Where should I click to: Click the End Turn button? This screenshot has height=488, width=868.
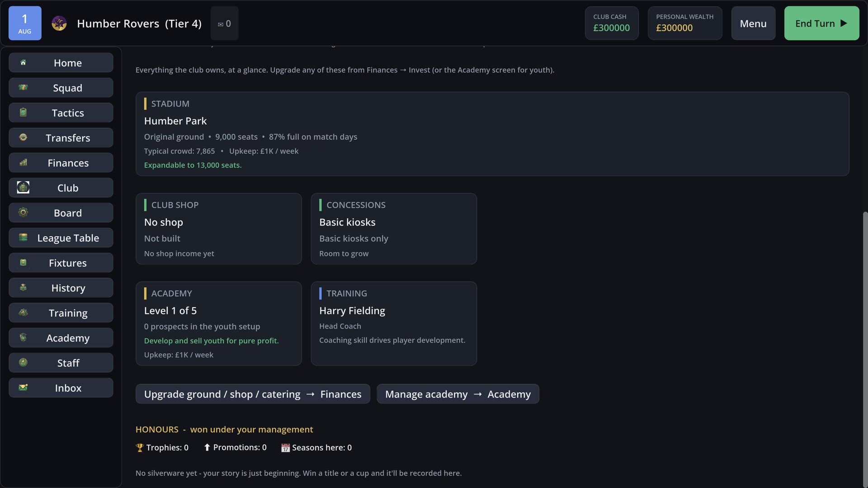[x=821, y=23]
